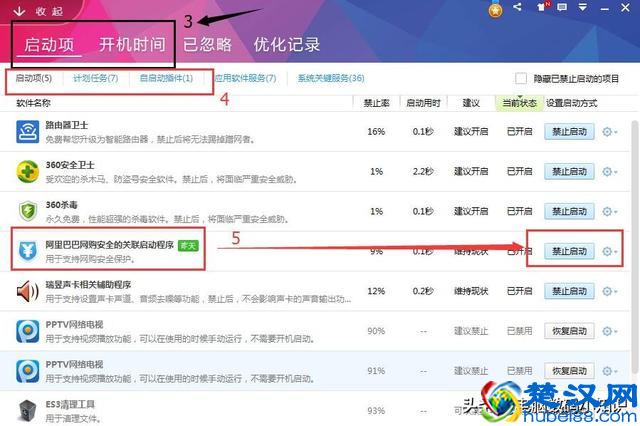This screenshot has width=640, height=426.
Task: Click the 路由器卫士 app icon
Action: [27, 131]
